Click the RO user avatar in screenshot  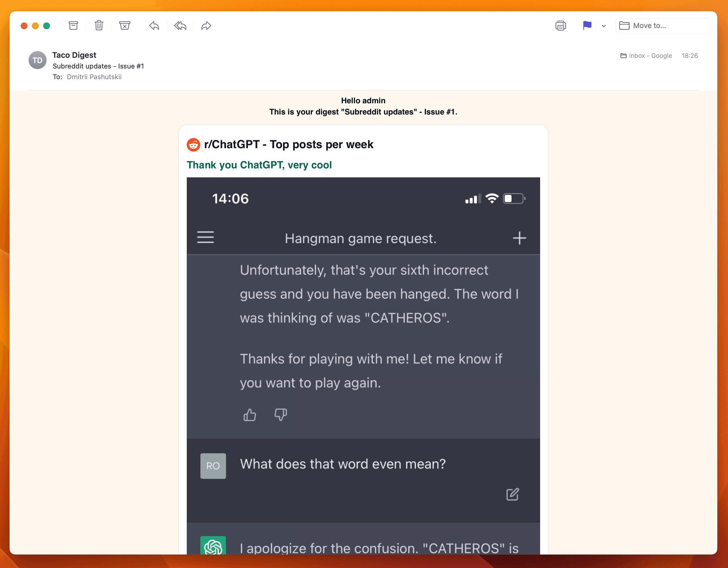(213, 466)
